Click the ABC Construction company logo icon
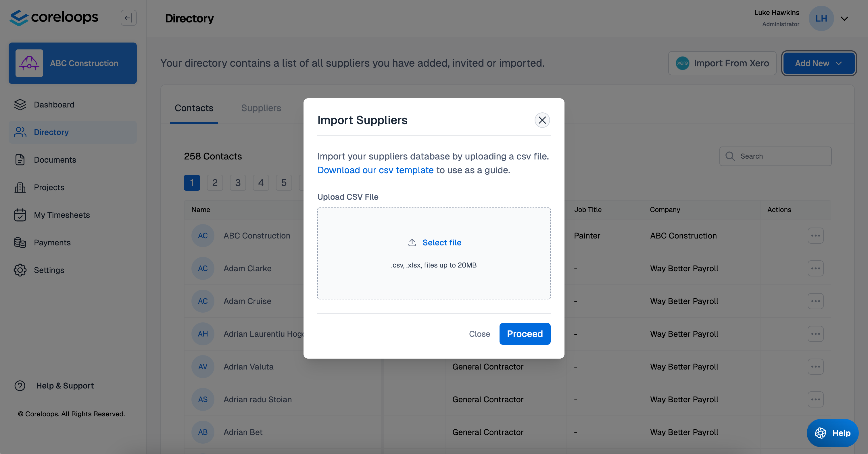This screenshot has height=454, width=868. (x=29, y=63)
